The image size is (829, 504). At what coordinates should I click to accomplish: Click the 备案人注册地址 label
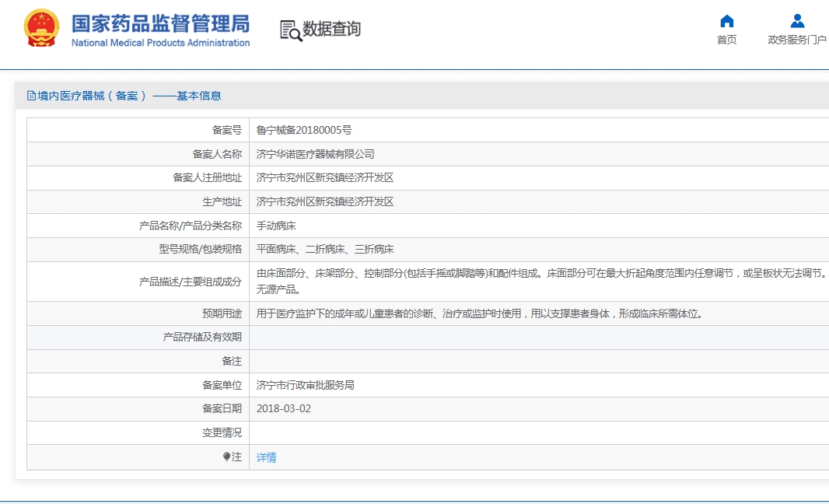207,177
